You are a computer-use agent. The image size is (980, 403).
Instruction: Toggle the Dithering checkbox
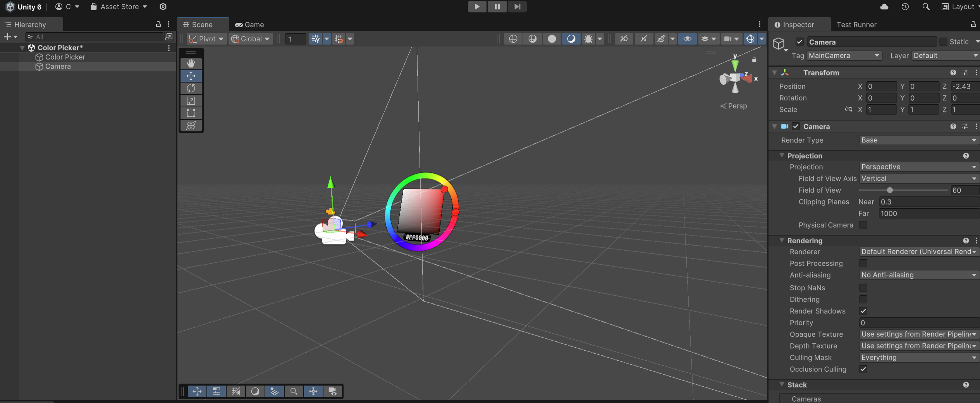(863, 300)
